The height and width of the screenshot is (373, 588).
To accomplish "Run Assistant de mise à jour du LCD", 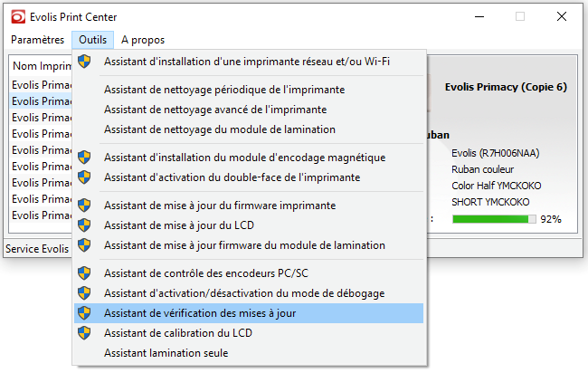I will coord(249,225).
